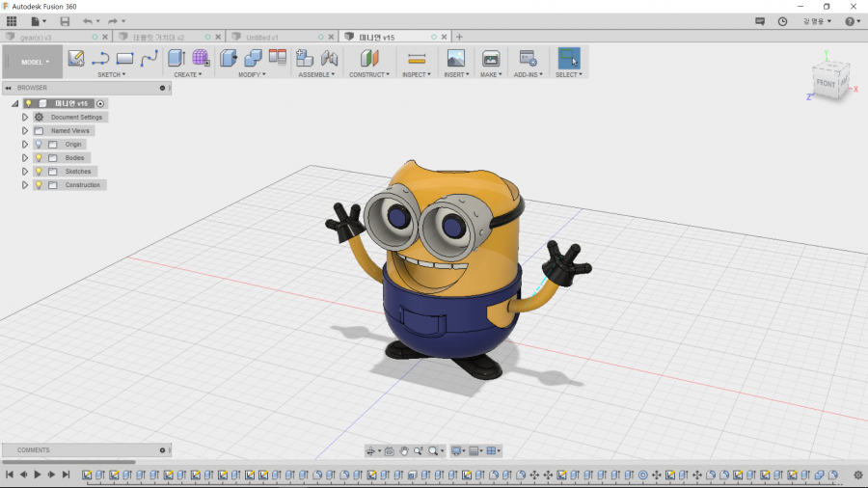Image resolution: width=868 pixels, height=488 pixels.
Task: Open the MODIFY menu
Action: tap(252, 74)
